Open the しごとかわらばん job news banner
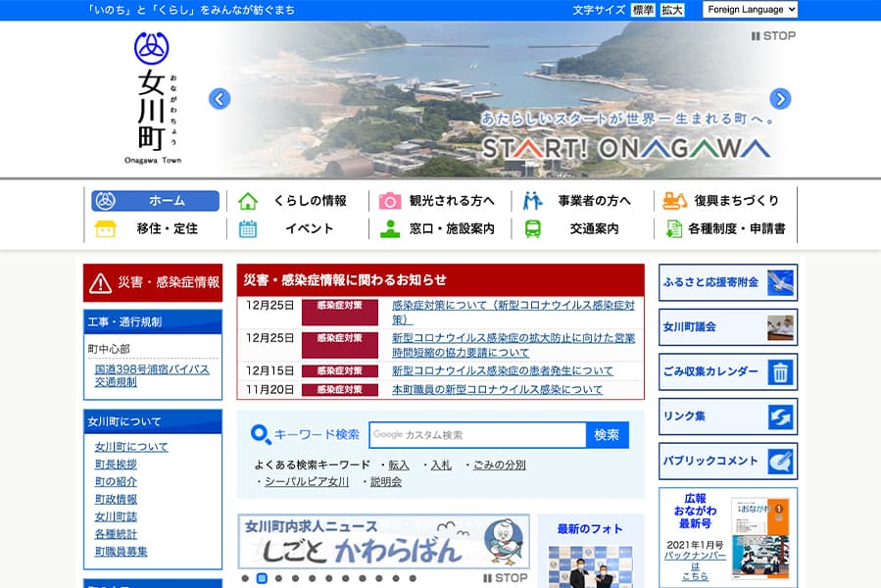This screenshot has width=881, height=588. [384, 542]
